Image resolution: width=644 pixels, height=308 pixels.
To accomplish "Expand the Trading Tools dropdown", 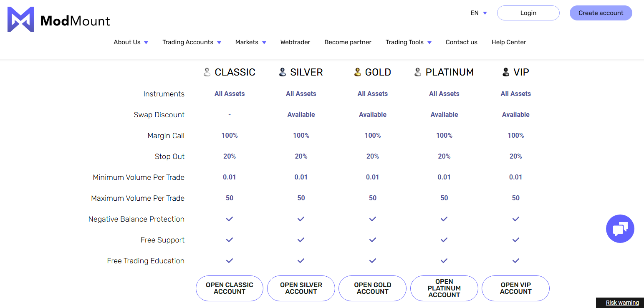I will pyautogui.click(x=409, y=42).
